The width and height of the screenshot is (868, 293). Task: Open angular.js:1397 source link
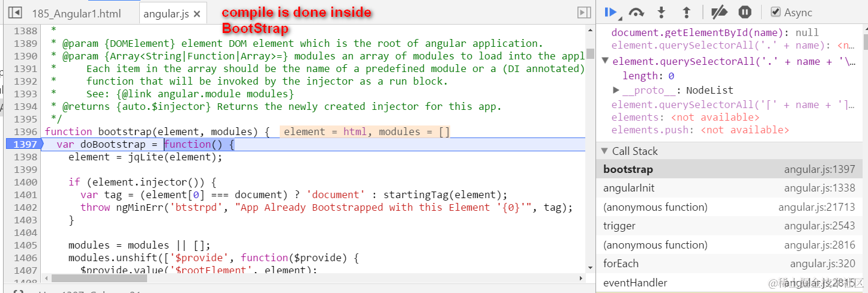819,169
